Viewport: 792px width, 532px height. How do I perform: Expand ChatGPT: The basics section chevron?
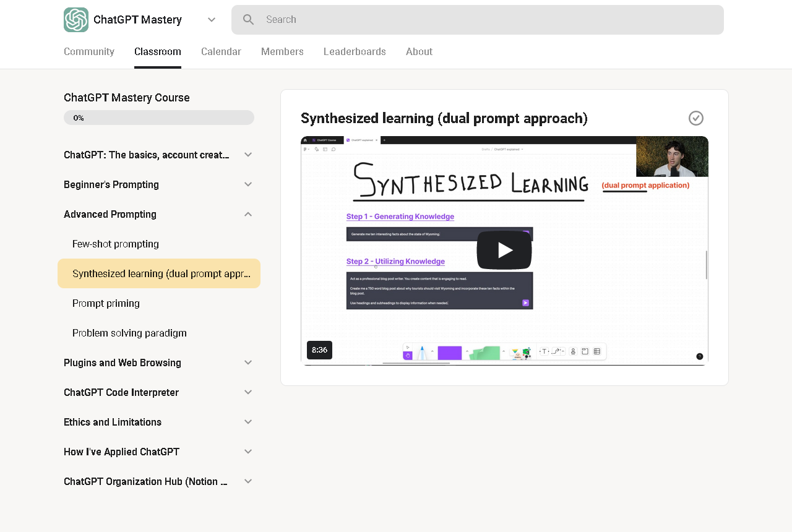(x=248, y=155)
